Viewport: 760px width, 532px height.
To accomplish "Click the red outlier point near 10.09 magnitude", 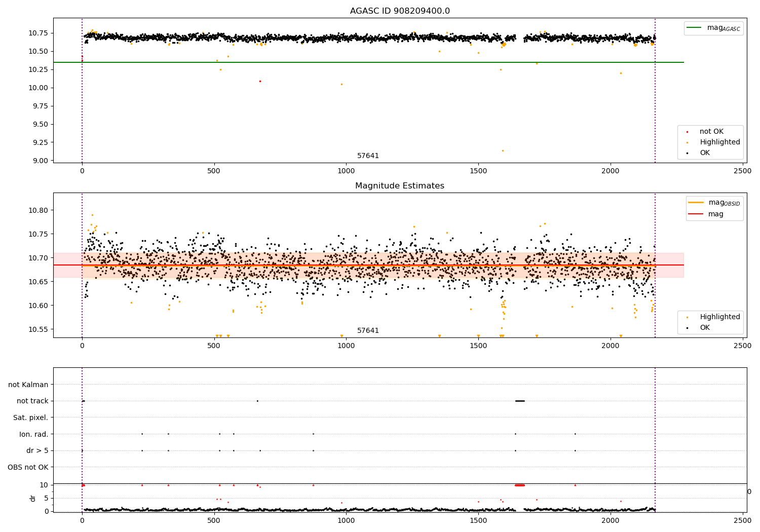I will point(260,81).
